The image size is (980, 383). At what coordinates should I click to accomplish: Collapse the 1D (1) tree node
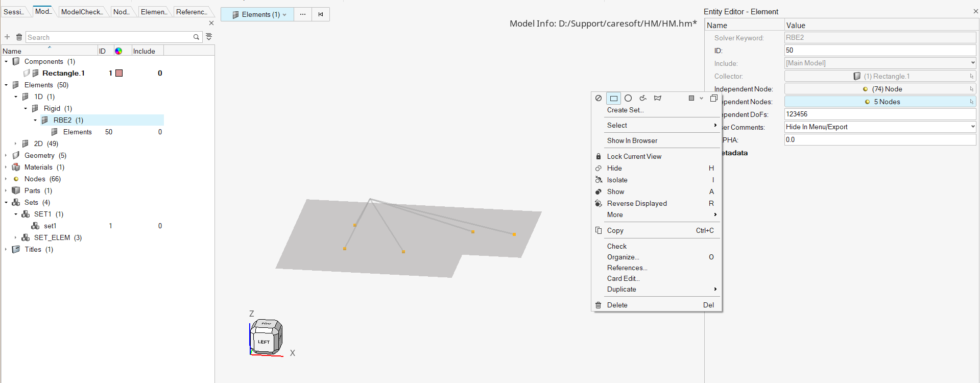[x=16, y=97]
